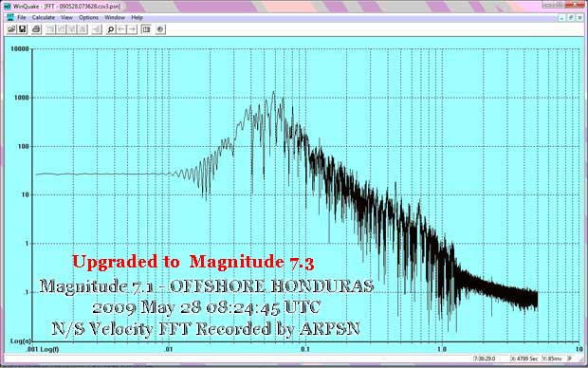The height and width of the screenshot is (368, 588).
Task: Click the save floppy disk toolbar icon
Action: tap(23, 29)
